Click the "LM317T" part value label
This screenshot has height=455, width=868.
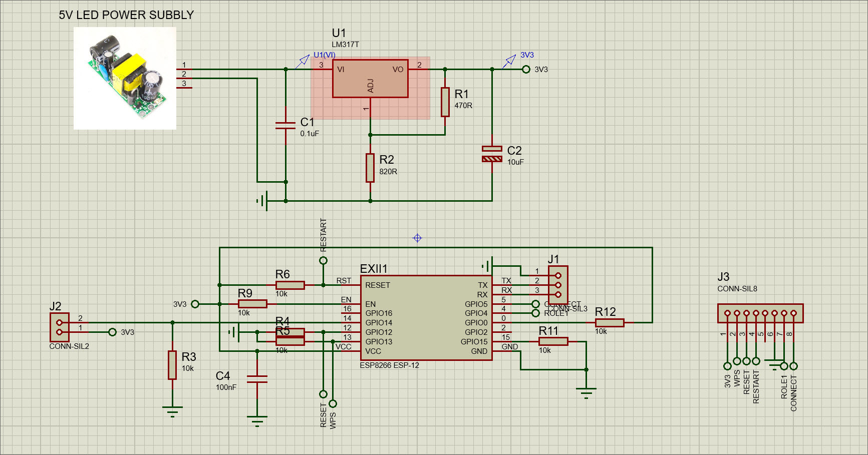345,45
